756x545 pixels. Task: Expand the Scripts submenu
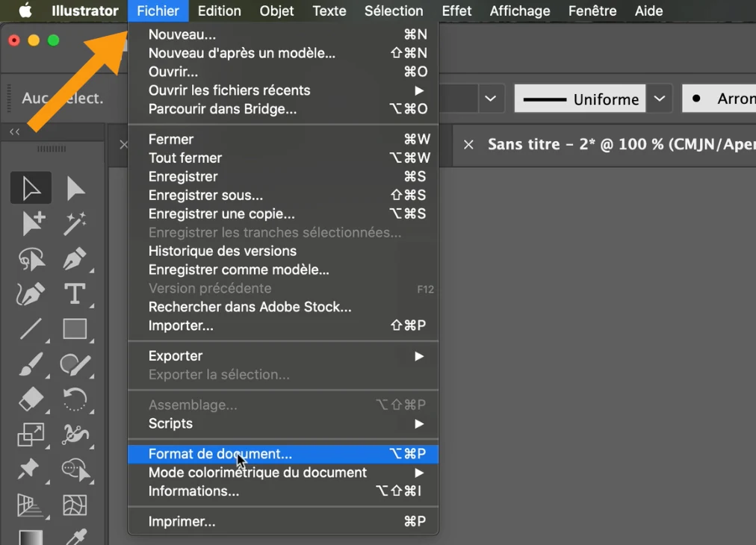click(283, 423)
